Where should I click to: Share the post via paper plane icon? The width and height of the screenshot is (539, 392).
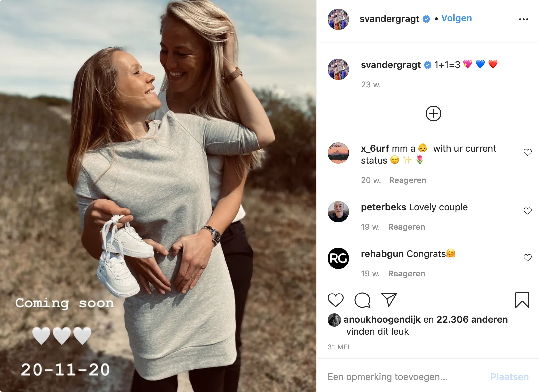tap(389, 300)
